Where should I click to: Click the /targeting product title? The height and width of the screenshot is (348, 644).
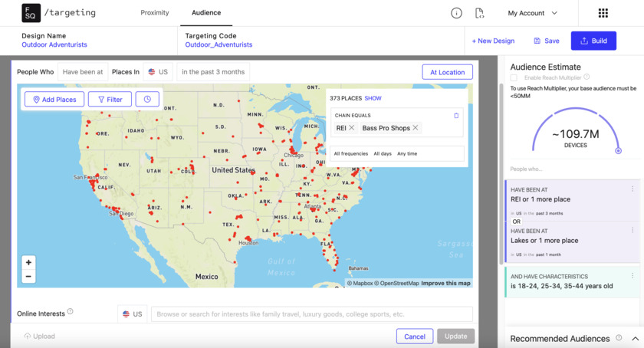pos(70,13)
